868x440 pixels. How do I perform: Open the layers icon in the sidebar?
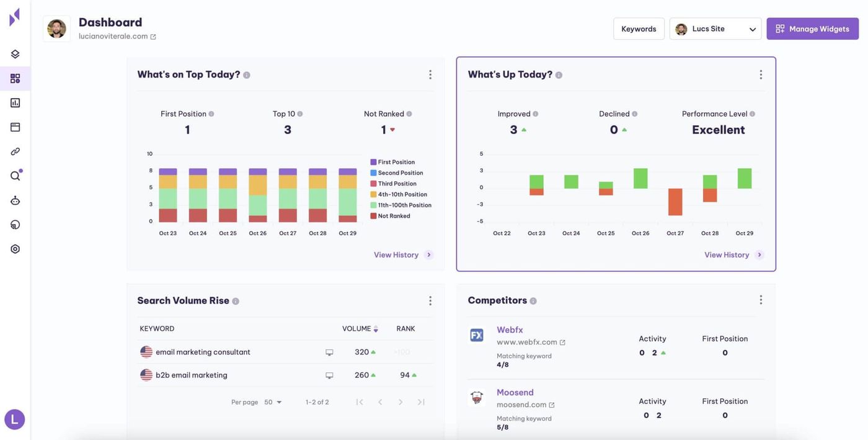15,54
